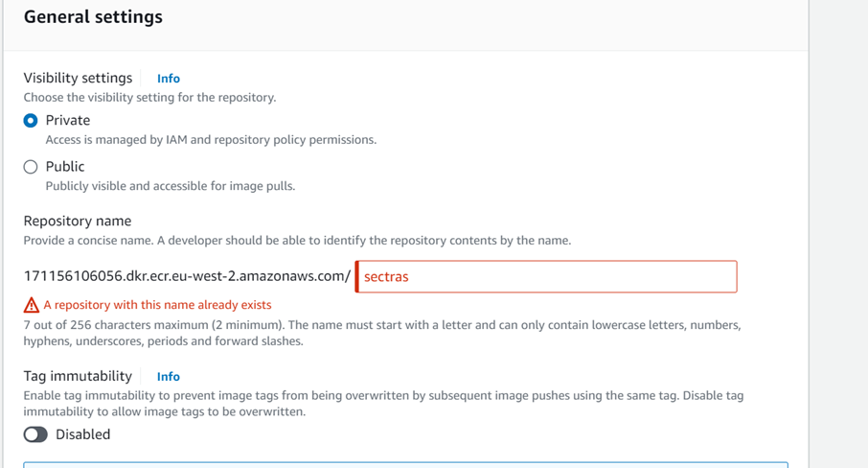Click the repository name field containing sectras
The width and height of the screenshot is (868, 468).
(x=546, y=276)
